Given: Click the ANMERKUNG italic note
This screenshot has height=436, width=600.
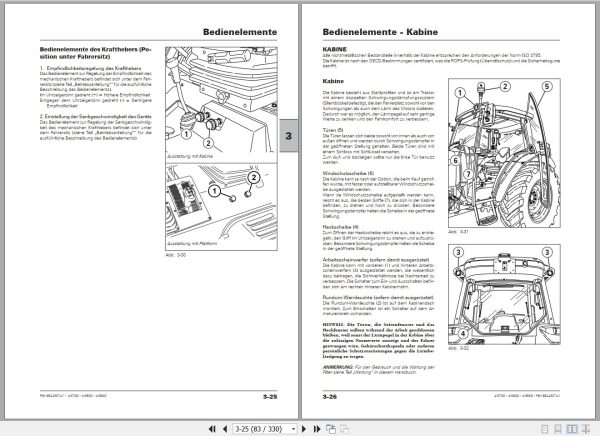Looking at the screenshot, I should point(378,369).
